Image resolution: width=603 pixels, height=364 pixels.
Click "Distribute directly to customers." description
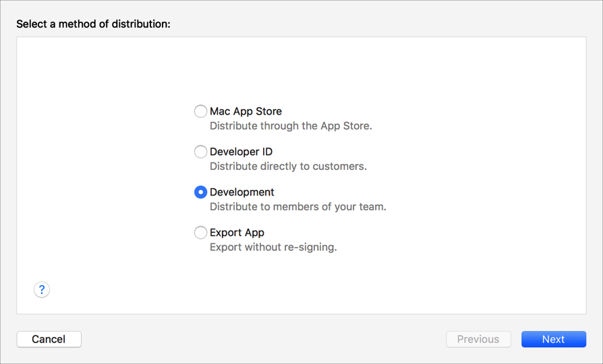(288, 166)
